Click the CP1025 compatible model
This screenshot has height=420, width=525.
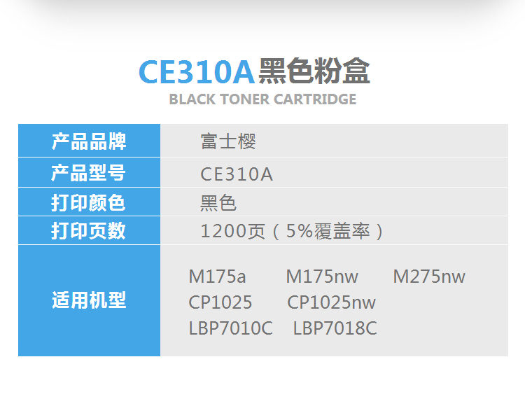[x=220, y=302]
